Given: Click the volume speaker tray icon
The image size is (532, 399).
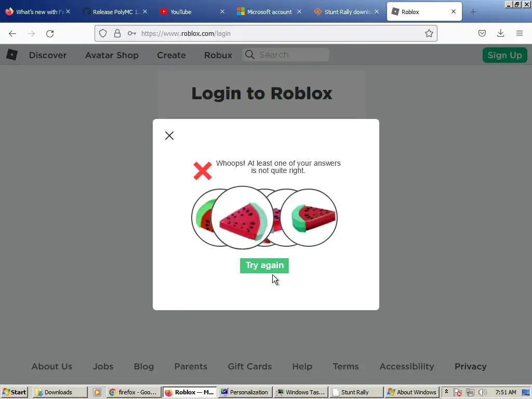Looking at the screenshot, I should pos(482,393).
